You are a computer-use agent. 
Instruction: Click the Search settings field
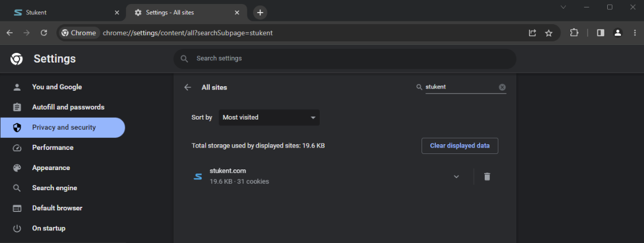344,59
